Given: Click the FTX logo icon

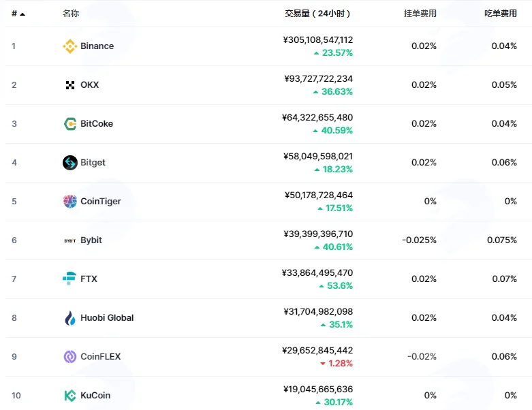Looking at the screenshot, I should click(69, 279).
